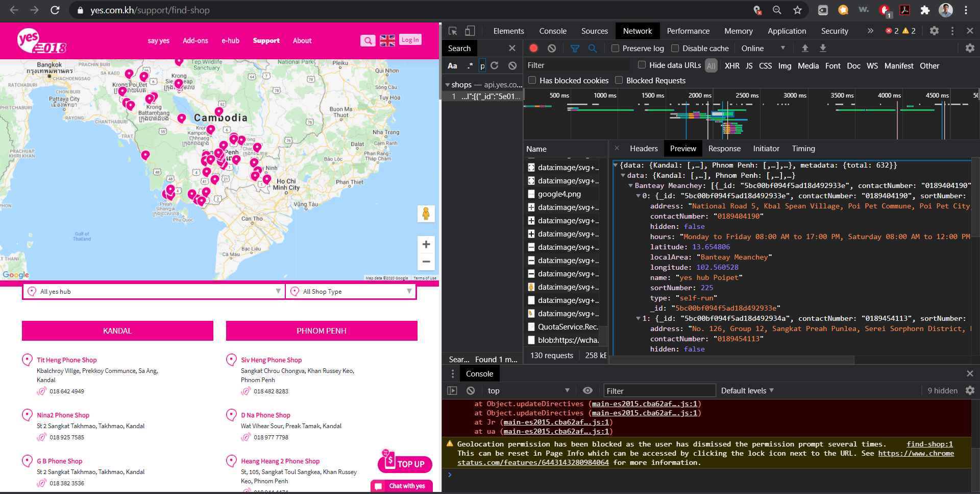Open the Online throttling dropdown
Viewport: 980px width, 494px height.
[763, 48]
